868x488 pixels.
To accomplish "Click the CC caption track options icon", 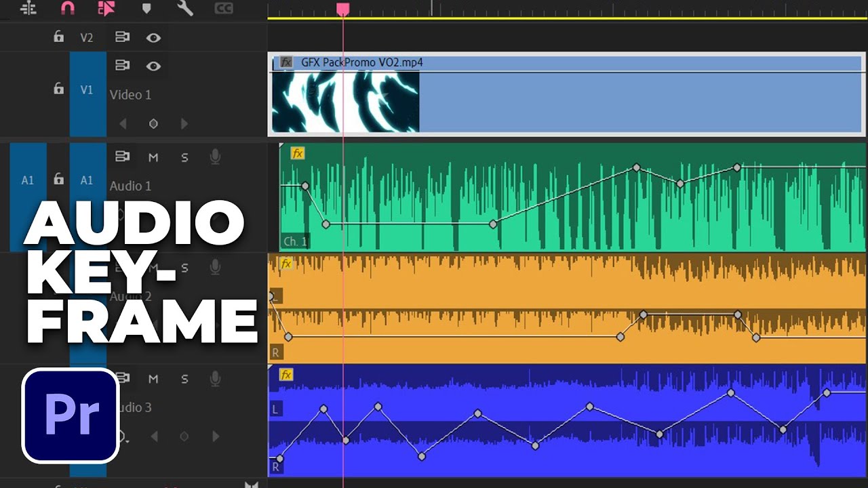I will [x=224, y=8].
